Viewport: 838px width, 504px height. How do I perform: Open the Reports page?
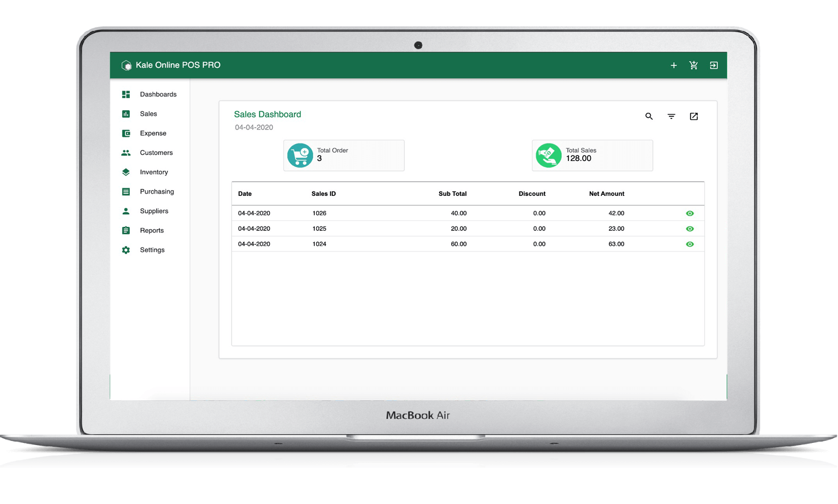[151, 231]
